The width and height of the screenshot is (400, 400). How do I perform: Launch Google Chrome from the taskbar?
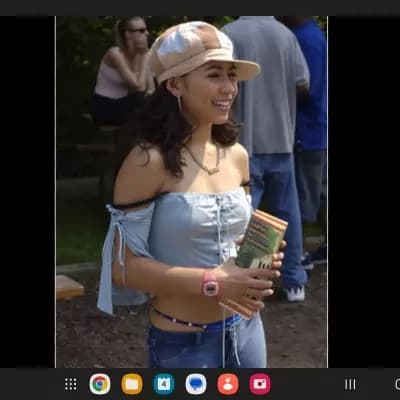pyautogui.click(x=100, y=384)
